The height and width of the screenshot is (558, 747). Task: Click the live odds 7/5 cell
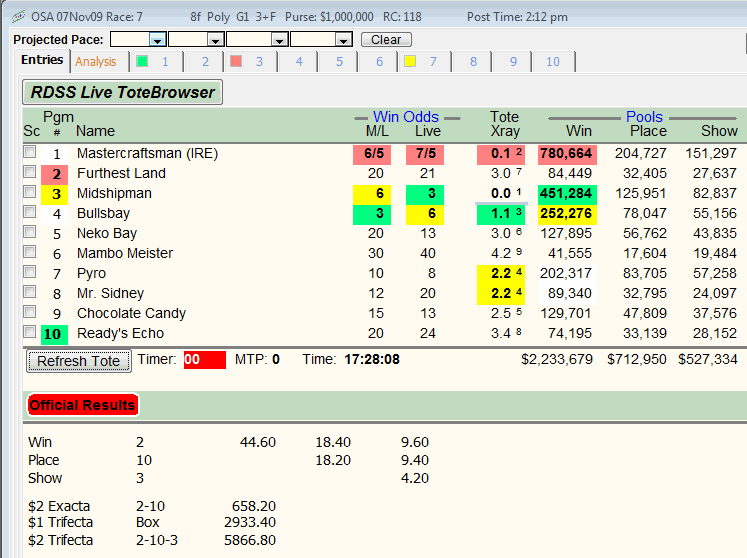point(425,154)
